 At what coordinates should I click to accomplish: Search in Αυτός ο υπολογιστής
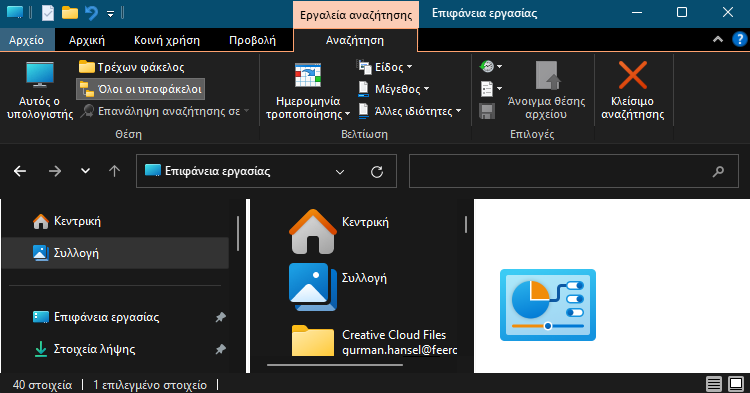tap(40, 91)
